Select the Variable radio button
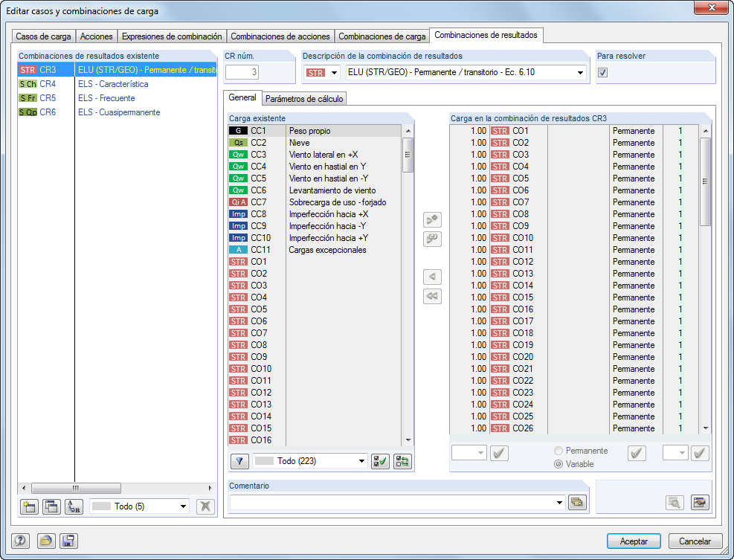The width and height of the screenshot is (734, 560). click(x=558, y=464)
